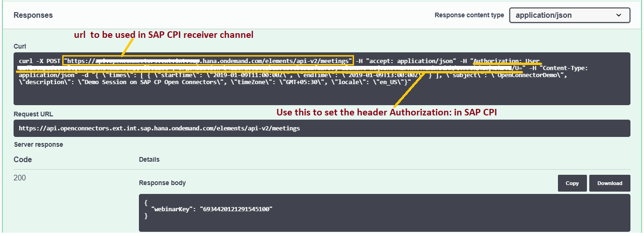Click the Server response label
644x236 pixels.
point(38,144)
